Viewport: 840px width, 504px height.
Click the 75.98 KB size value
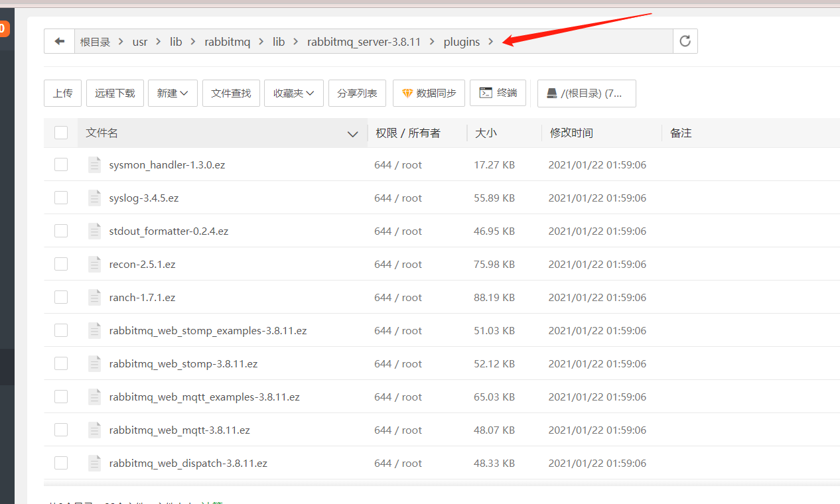click(494, 264)
